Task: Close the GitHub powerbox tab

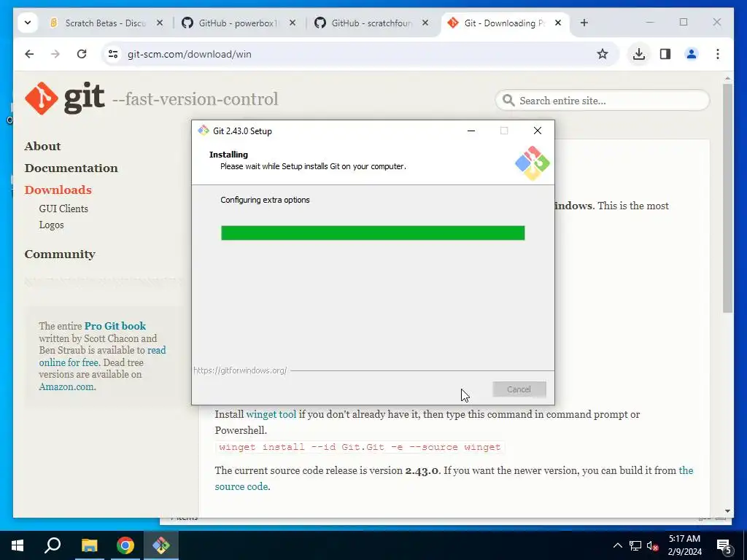Action: [293, 23]
